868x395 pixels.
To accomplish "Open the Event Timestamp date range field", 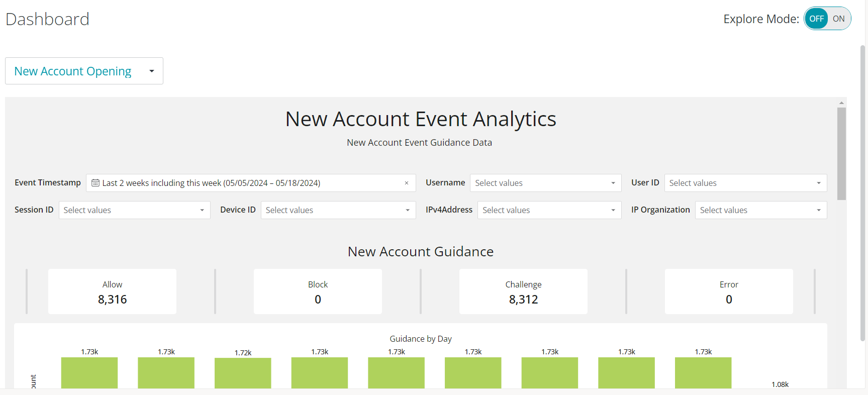I will (x=251, y=183).
